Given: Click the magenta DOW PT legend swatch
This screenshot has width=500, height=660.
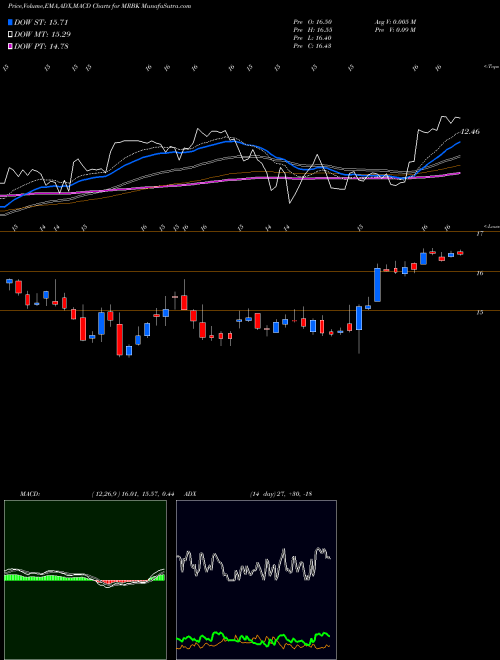Looking at the screenshot, I should [x=10, y=46].
